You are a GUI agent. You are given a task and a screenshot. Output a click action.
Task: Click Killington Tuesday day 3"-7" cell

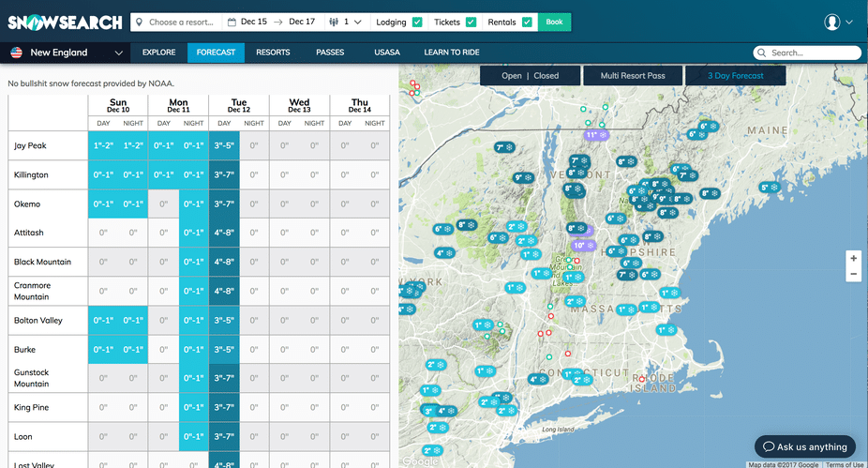click(x=224, y=175)
